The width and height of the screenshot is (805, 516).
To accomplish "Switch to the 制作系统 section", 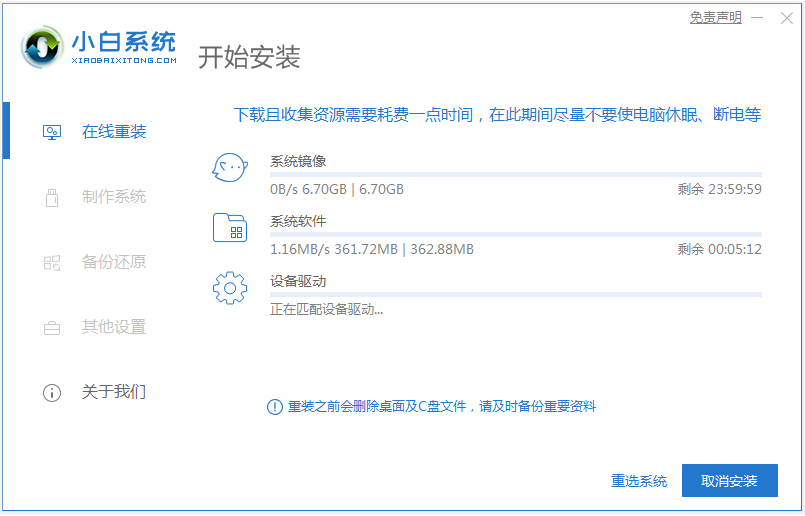I will click(x=114, y=197).
